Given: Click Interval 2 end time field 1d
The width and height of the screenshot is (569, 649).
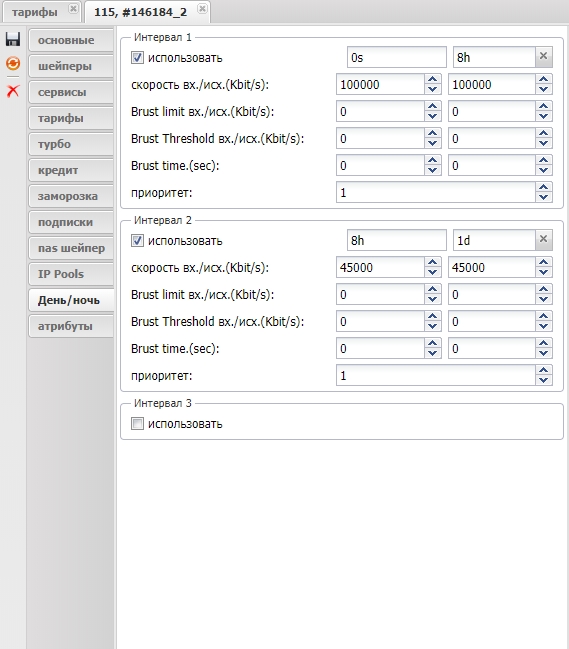Looking at the screenshot, I should click(x=494, y=240).
